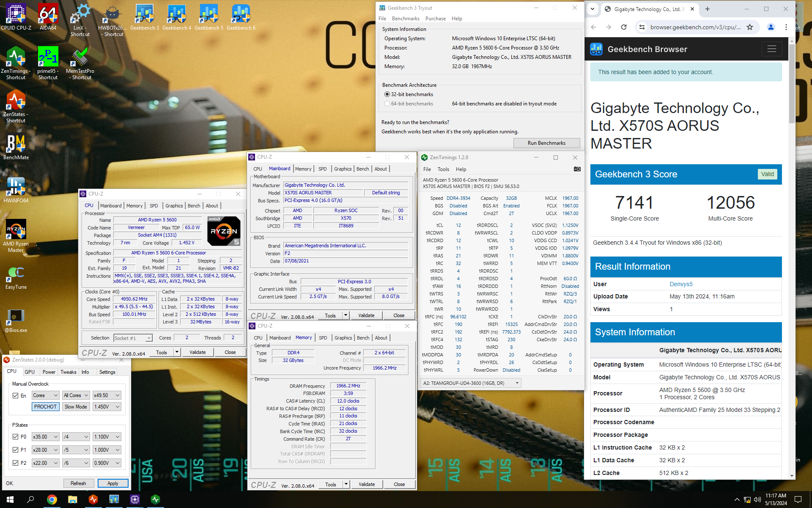Reload the Geekbench browser page

click(623, 27)
